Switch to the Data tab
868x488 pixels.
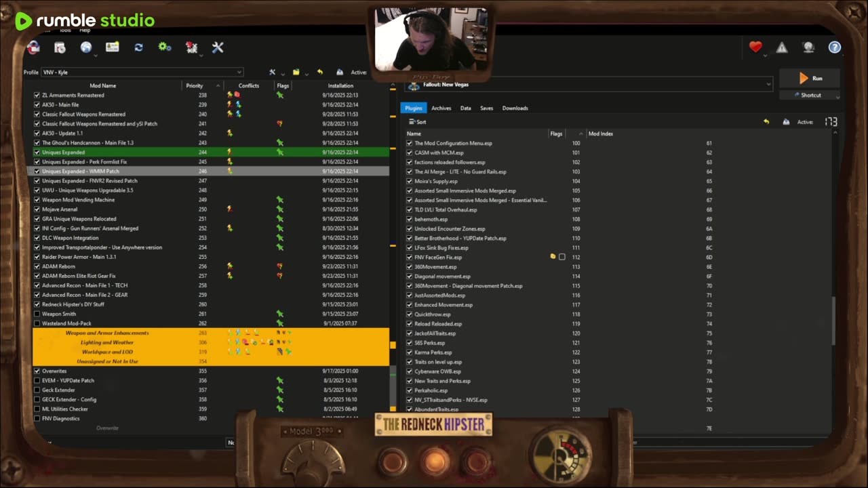click(465, 108)
